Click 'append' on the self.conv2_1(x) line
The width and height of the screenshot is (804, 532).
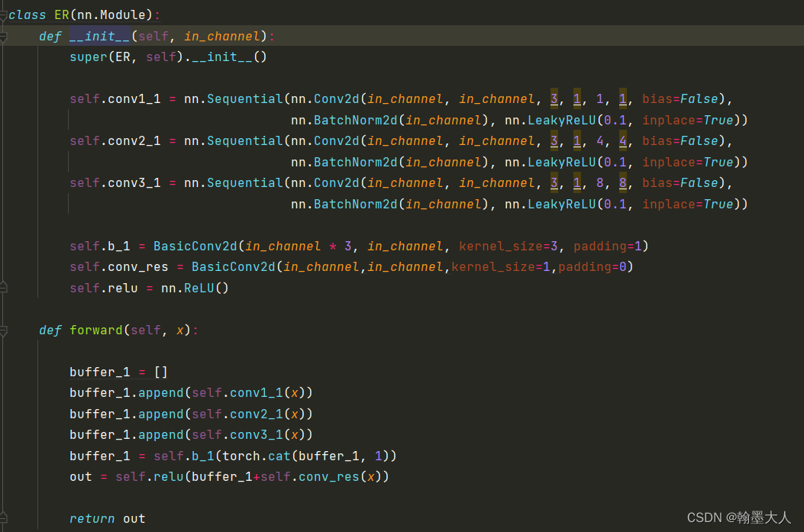click(161, 414)
